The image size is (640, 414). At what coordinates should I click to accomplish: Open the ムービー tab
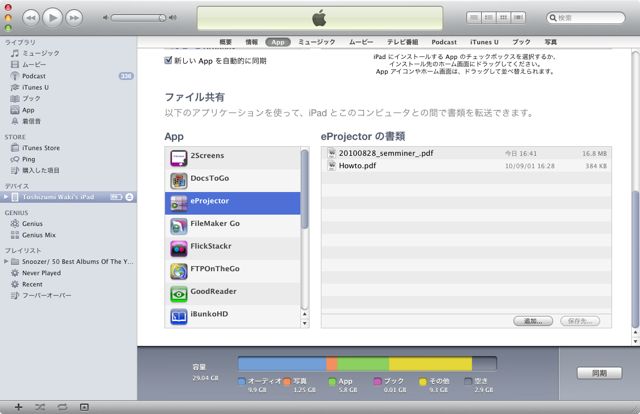pos(361,42)
